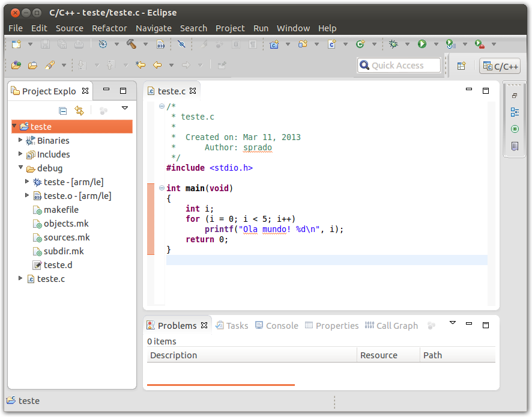Click the New C Source File icon
The height and width of the screenshot is (419, 532).
[332, 44]
